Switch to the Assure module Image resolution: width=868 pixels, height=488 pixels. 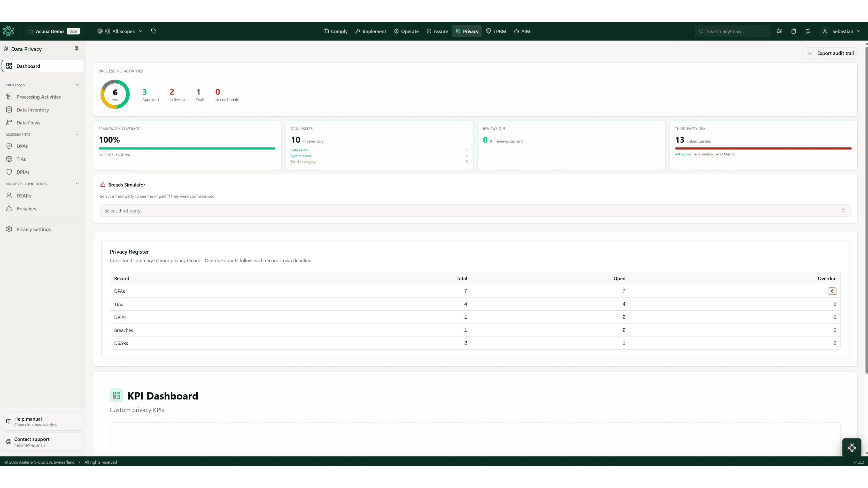point(437,31)
